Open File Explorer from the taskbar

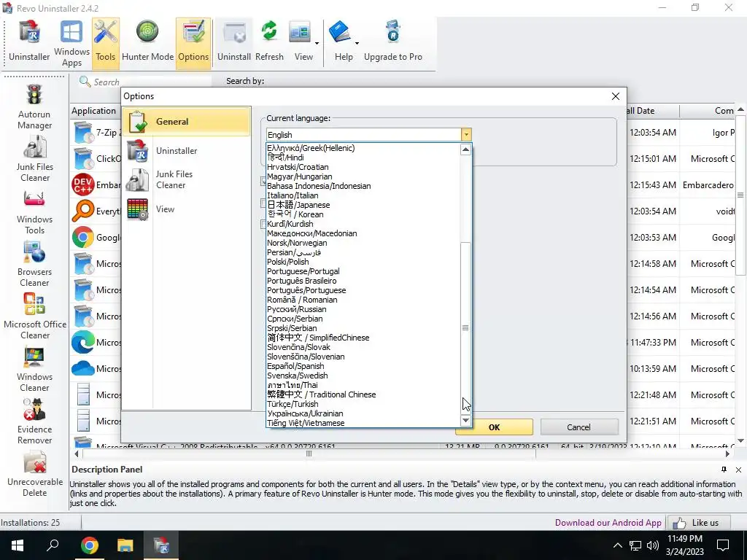tap(125, 545)
